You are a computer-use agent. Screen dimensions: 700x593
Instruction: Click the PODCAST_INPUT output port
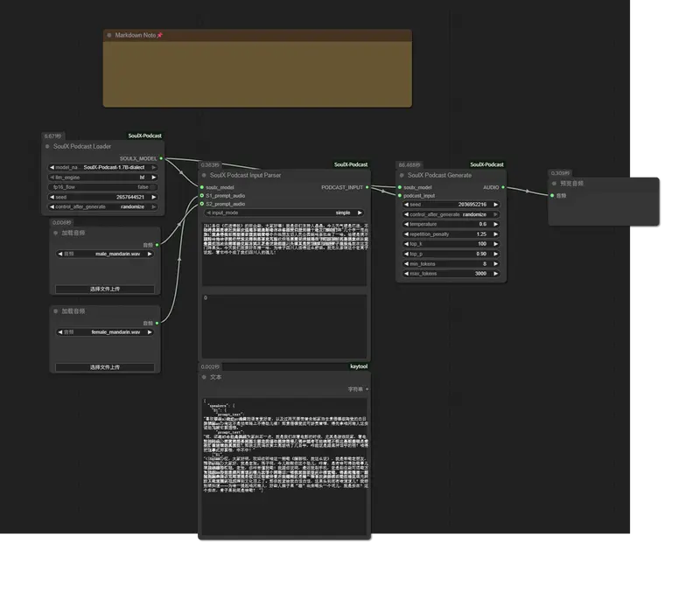point(367,187)
